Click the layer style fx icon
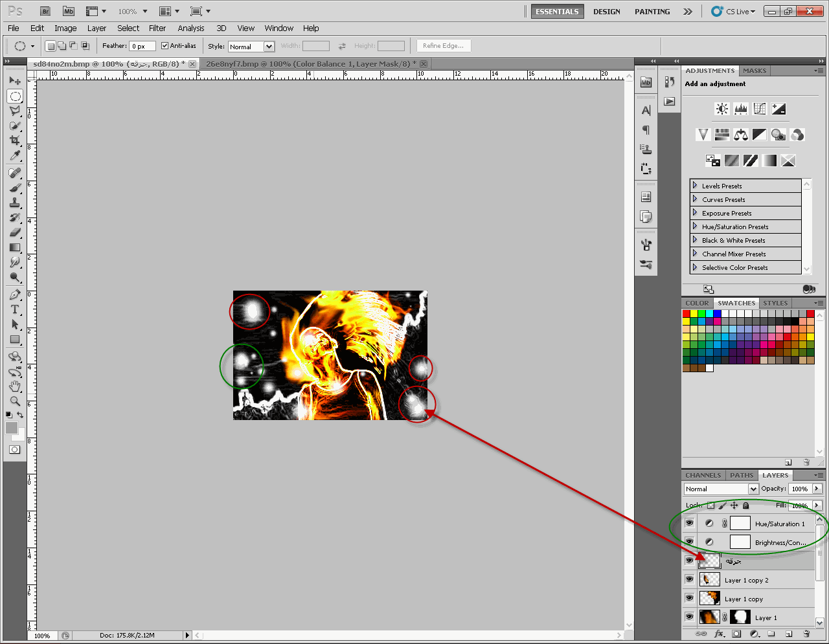 (x=719, y=634)
